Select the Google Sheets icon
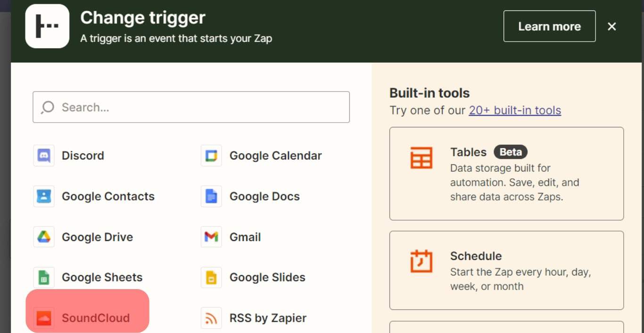The height and width of the screenshot is (333, 644). [x=44, y=277]
